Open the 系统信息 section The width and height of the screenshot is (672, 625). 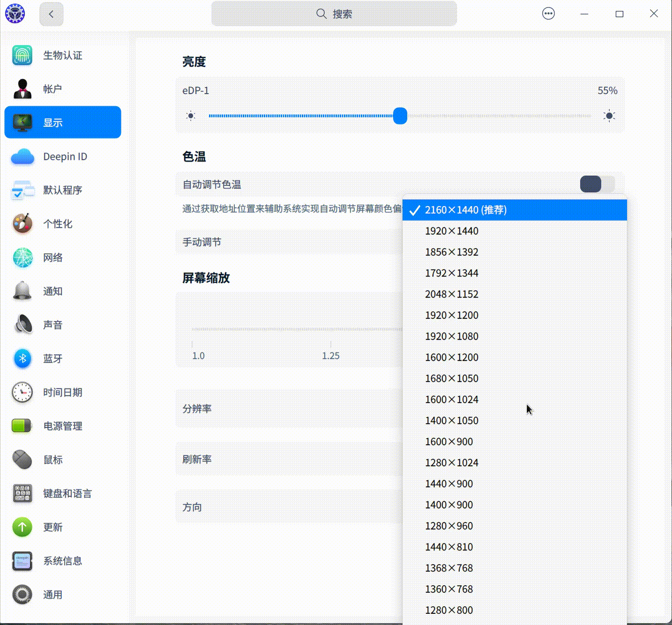point(63,561)
